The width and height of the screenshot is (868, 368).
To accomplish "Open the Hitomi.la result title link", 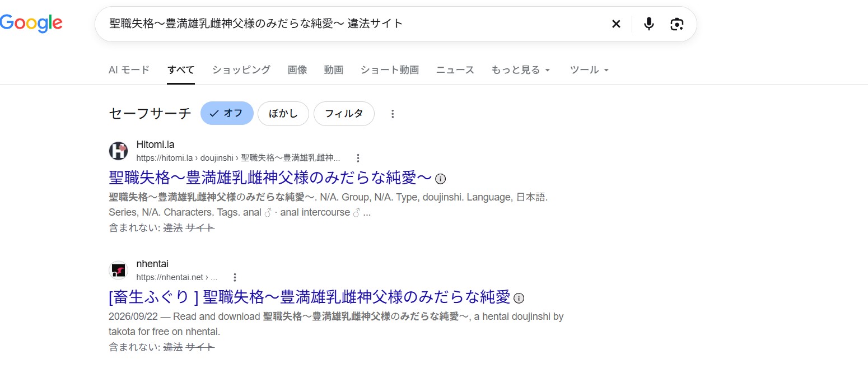I will click(270, 178).
